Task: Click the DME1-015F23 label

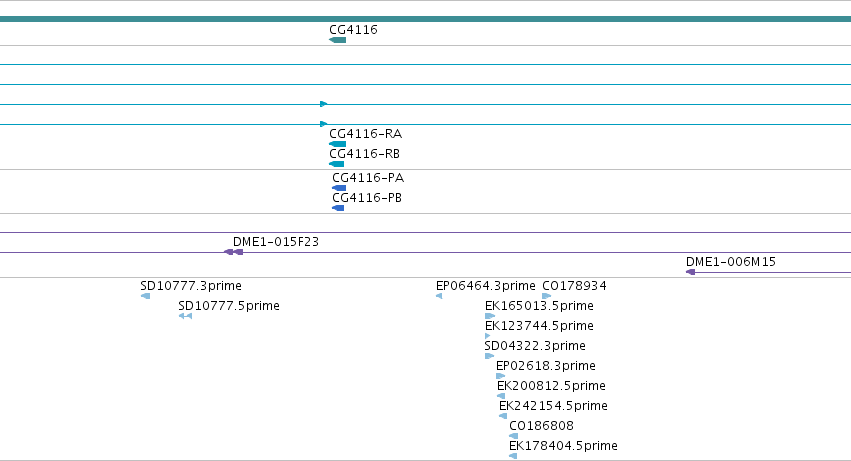Action: 276,242
